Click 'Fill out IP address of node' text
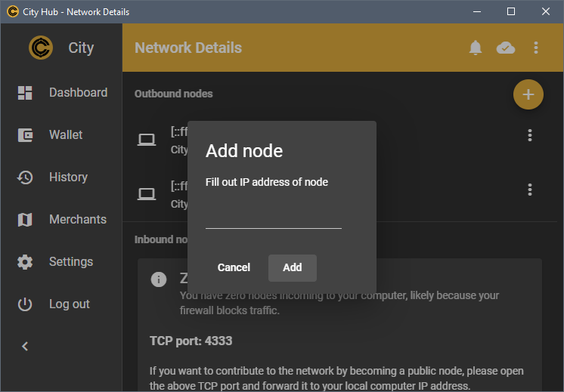This screenshot has width=564, height=392. [267, 182]
